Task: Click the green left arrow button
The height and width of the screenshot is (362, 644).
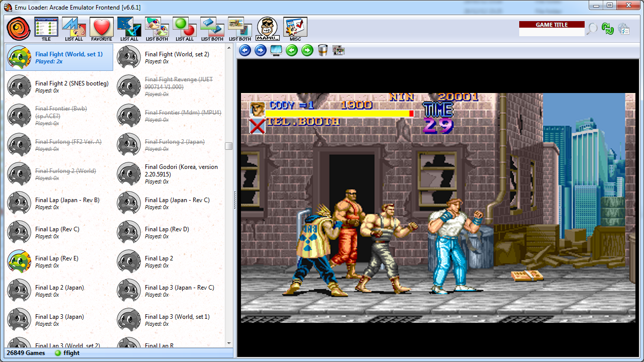Action: 292,50
